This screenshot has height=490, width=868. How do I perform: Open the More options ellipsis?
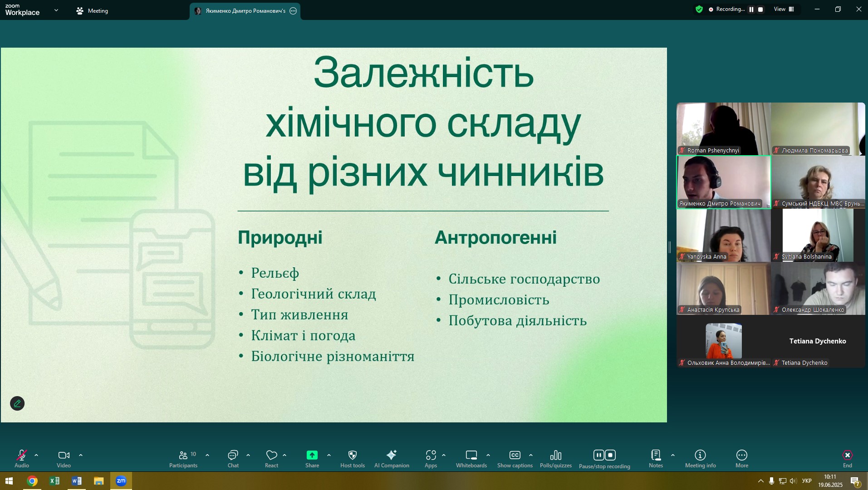pyautogui.click(x=742, y=458)
